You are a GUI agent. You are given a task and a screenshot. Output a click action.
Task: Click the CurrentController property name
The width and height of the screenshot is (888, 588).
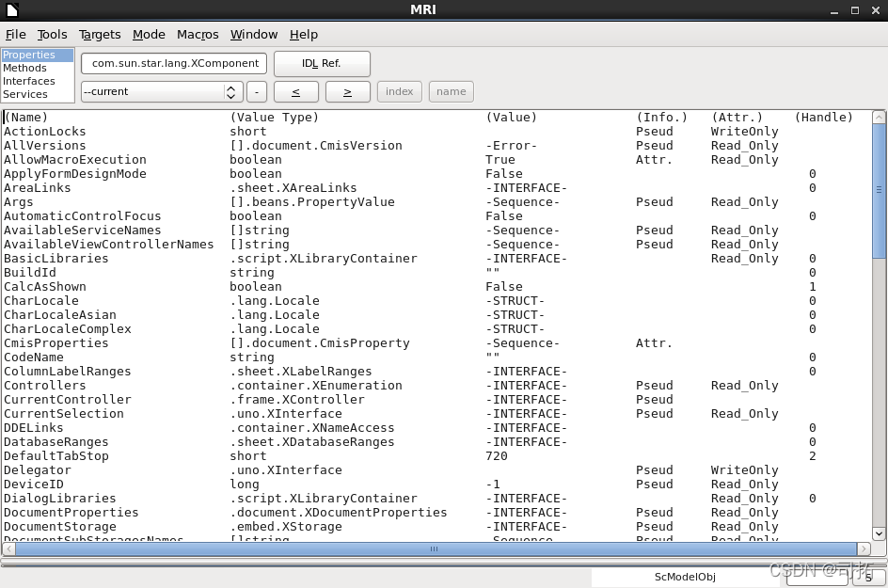pos(68,400)
